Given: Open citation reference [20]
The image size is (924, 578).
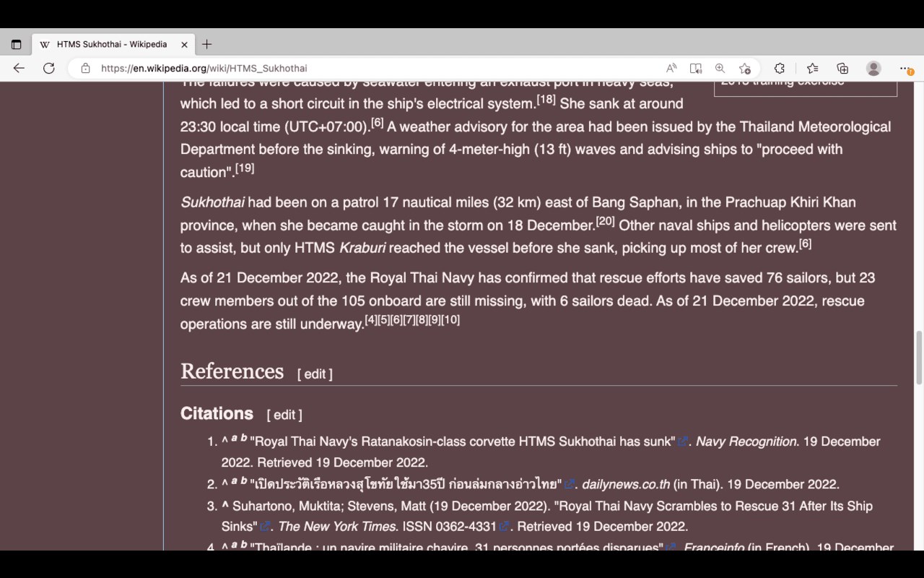Looking at the screenshot, I should click(x=605, y=220).
